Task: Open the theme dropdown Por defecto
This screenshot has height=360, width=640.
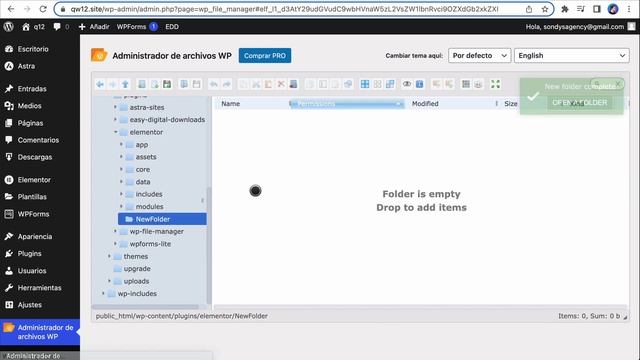Action: click(480, 56)
